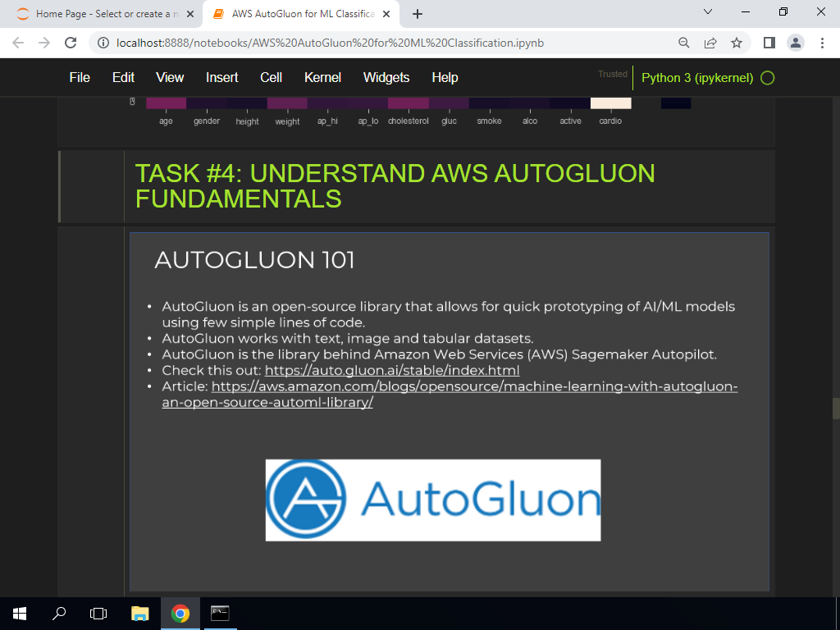Click the kernel idle status circle
The width and height of the screenshot is (840, 630).
coord(768,78)
